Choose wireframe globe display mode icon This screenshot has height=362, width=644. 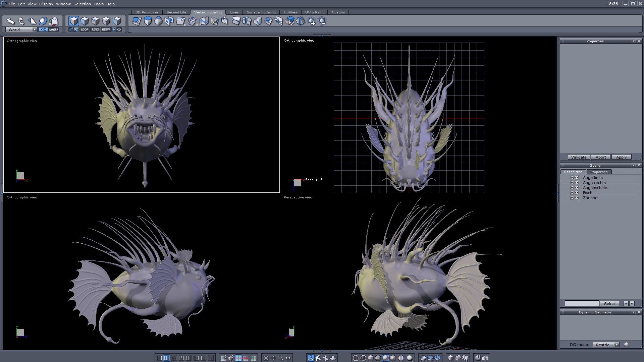coord(356,358)
